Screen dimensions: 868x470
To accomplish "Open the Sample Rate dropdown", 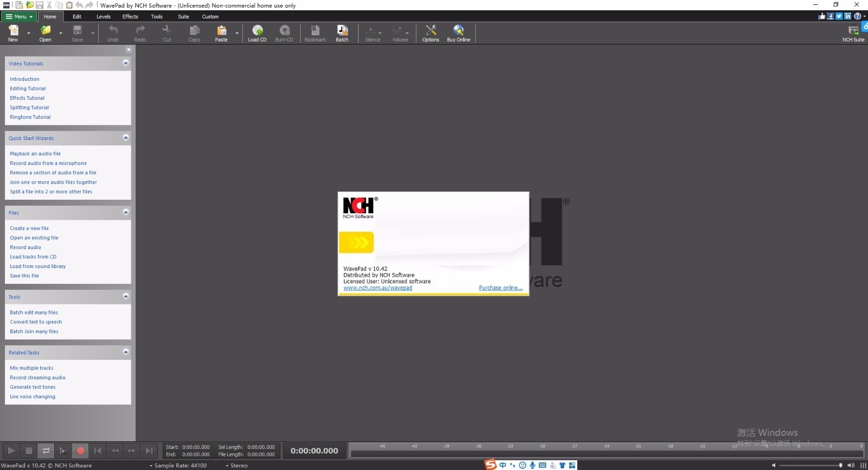I will (179, 466).
